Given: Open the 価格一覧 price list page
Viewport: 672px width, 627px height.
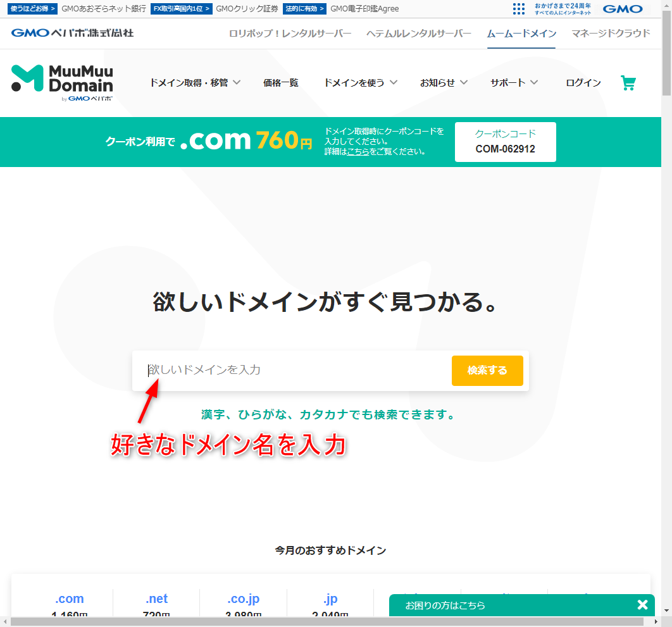Looking at the screenshot, I should (x=280, y=83).
